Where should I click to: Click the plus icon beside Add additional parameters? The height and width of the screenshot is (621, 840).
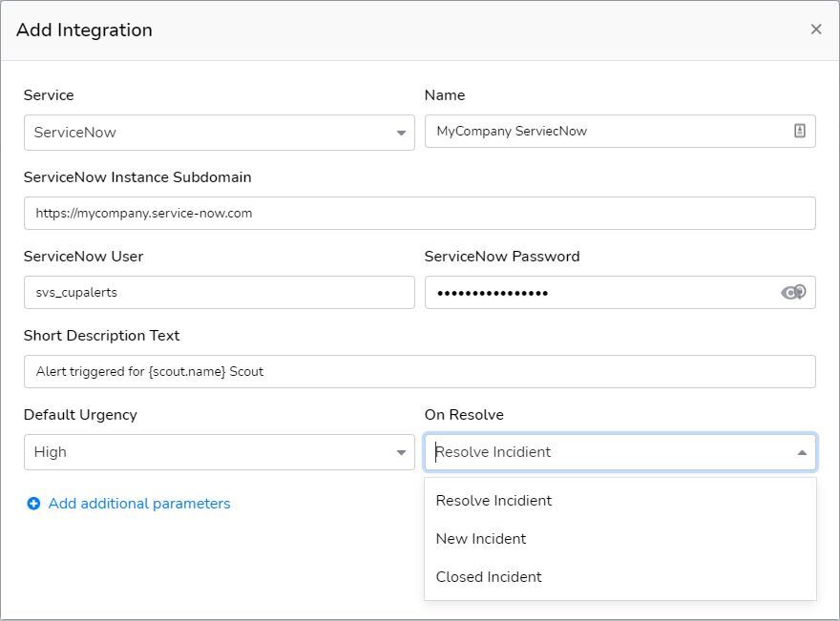33,504
